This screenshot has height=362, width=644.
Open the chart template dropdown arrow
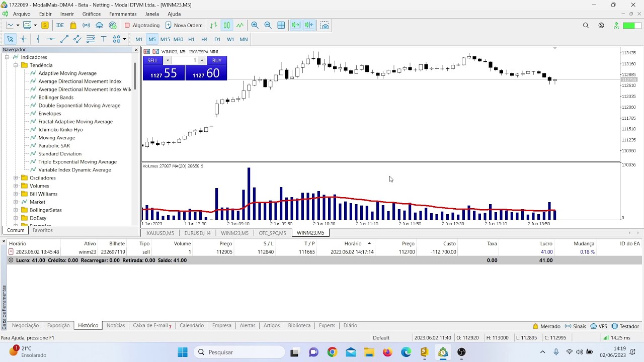35,25
